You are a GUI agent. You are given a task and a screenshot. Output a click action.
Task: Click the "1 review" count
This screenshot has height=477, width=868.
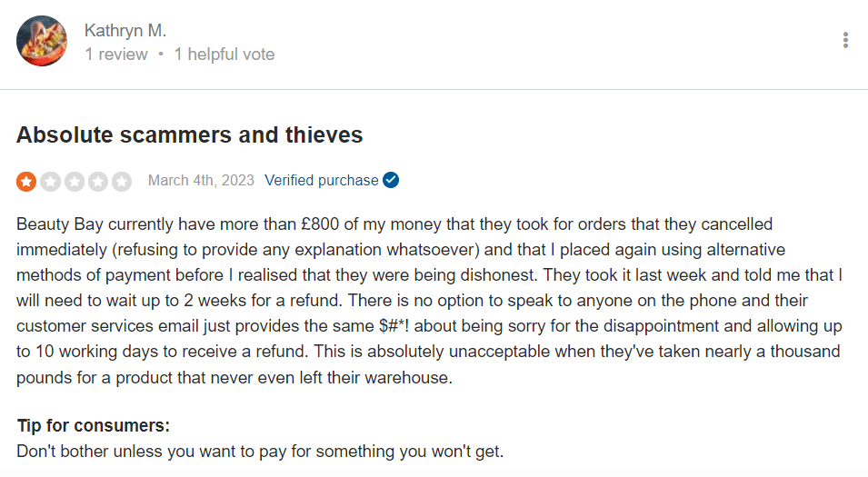[x=115, y=55]
